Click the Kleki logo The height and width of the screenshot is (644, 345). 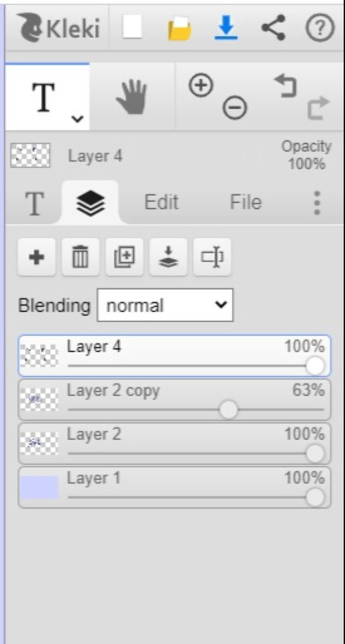click(59, 28)
